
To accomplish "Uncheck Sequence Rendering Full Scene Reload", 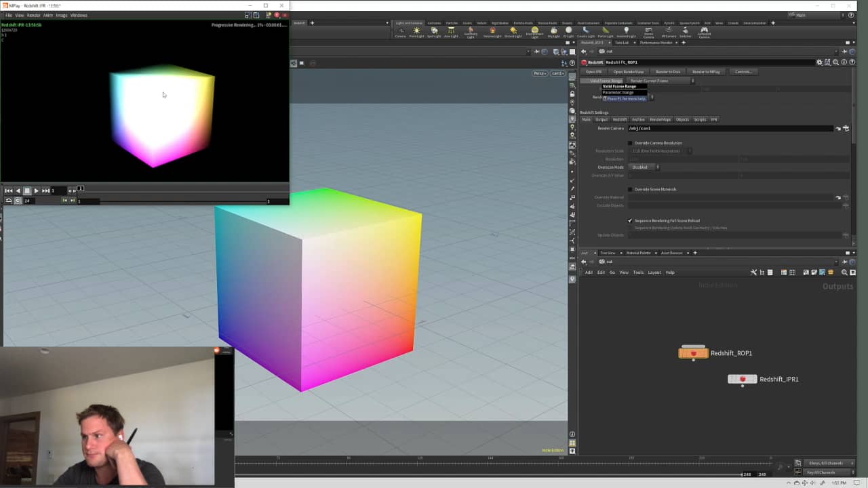I will tap(630, 220).
